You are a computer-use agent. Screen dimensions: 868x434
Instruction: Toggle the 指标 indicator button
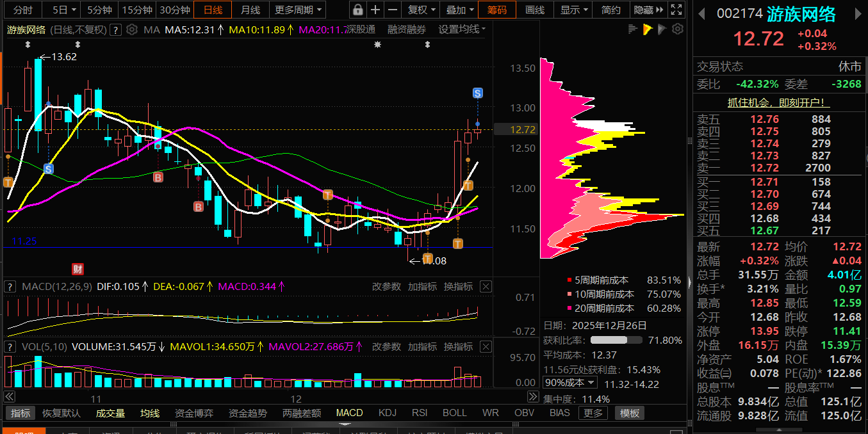(x=20, y=413)
